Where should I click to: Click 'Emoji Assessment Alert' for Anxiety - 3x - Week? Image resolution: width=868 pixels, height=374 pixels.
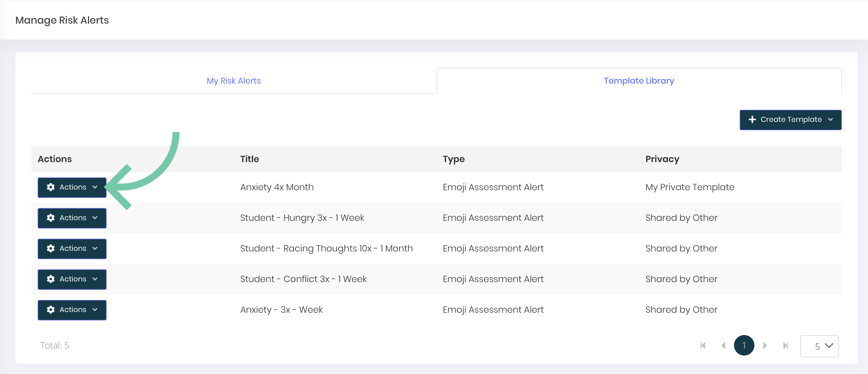(493, 310)
